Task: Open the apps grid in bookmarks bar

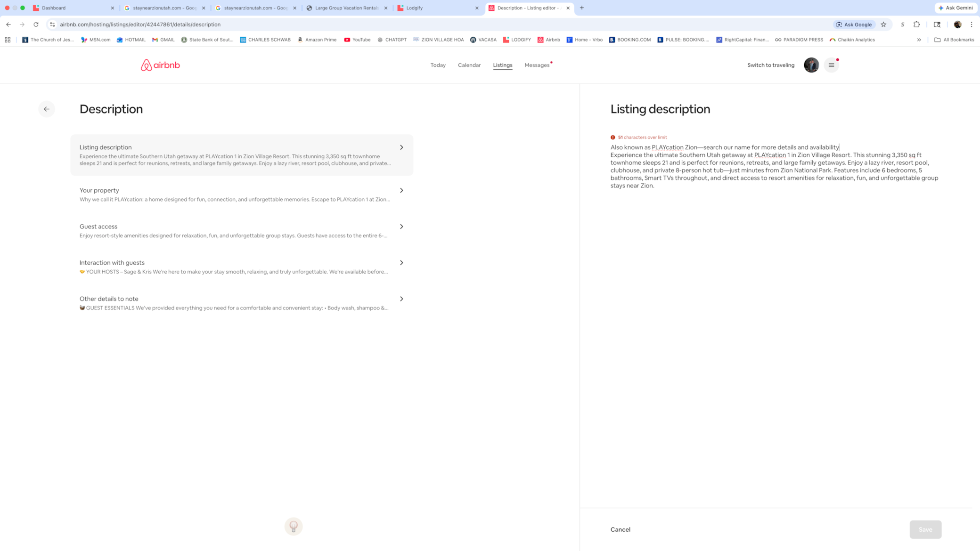Action: point(8,40)
